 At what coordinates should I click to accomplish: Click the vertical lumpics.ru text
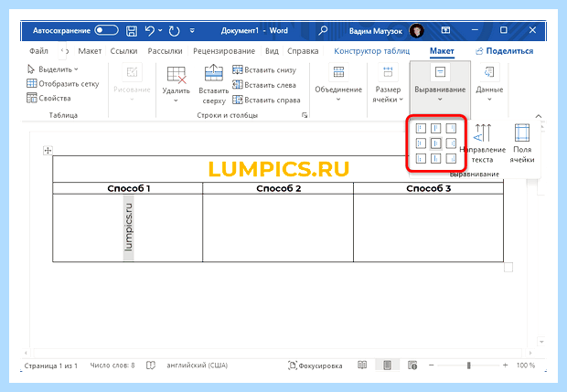128,228
